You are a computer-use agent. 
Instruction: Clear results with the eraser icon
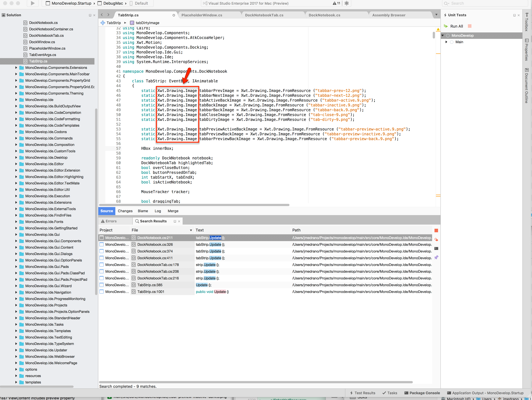pyautogui.click(x=436, y=239)
